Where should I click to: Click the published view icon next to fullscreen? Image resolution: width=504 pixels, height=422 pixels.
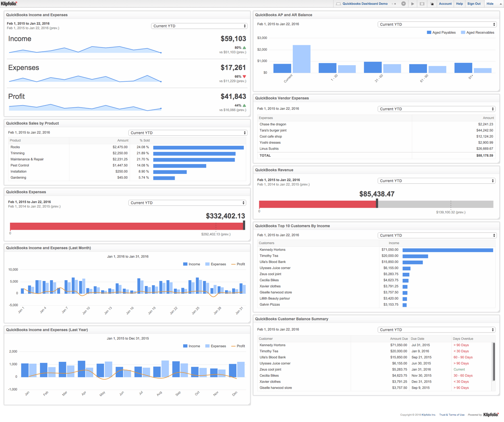(x=431, y=4)
